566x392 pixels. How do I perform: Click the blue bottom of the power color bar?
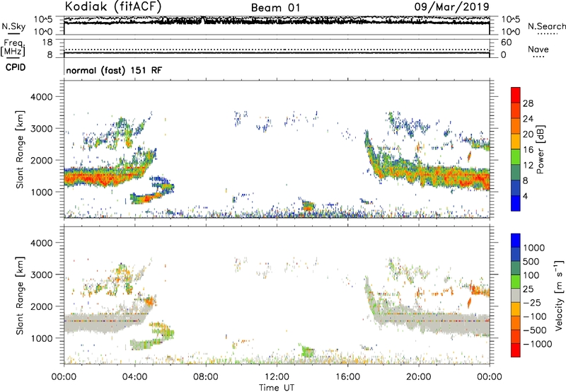[516, 203]
